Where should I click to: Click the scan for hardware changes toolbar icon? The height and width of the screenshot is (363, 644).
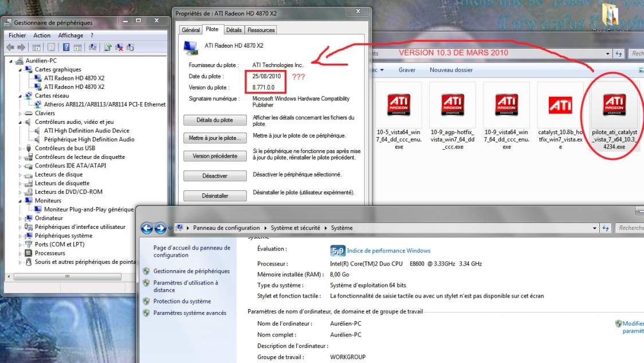pos(93,47)
